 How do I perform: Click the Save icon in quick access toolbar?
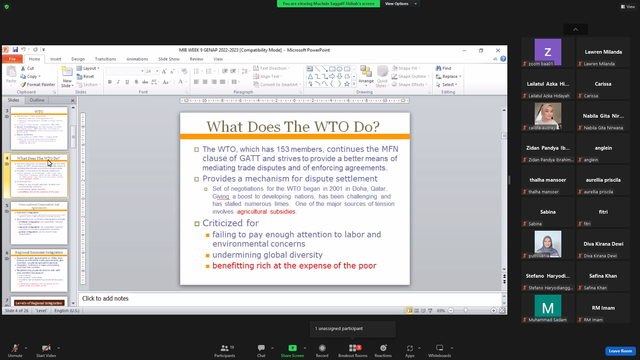point(15,50)
